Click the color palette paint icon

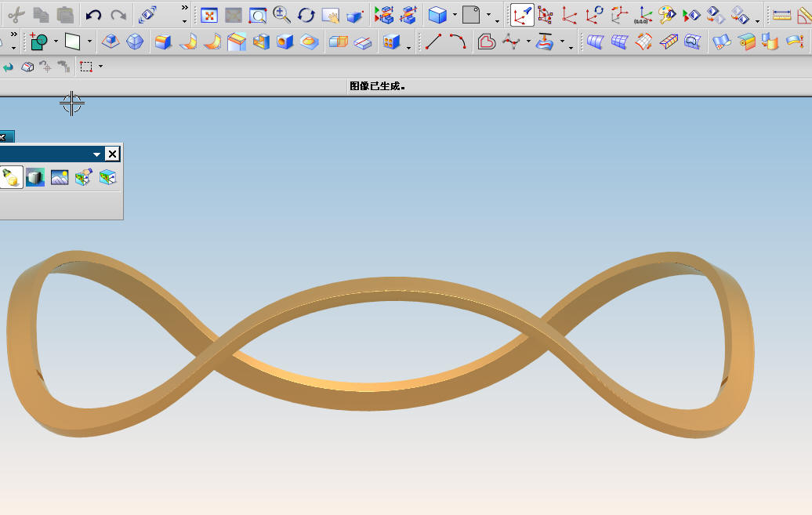click(x=667, y=15)
